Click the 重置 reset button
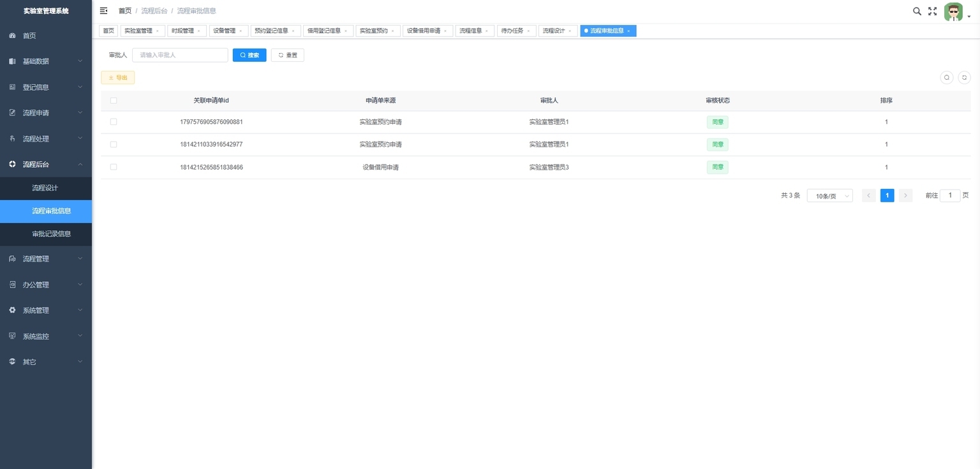 [288, 56]
